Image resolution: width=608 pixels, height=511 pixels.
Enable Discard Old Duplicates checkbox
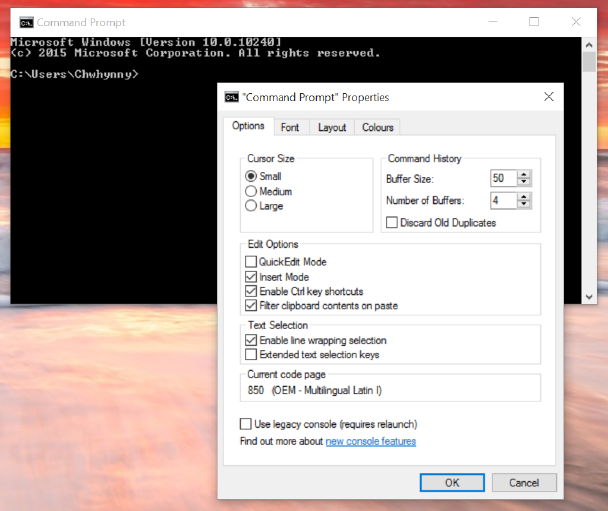click(392, 223)
